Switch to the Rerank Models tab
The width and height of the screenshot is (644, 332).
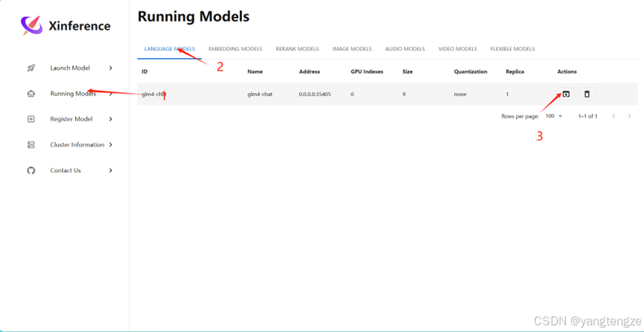tap(297, 49)
